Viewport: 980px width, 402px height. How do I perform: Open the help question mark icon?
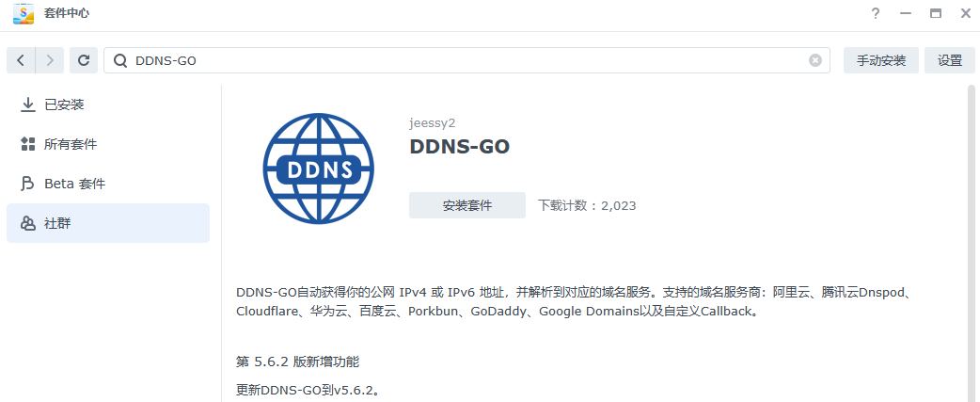click(x=876, y=13)
